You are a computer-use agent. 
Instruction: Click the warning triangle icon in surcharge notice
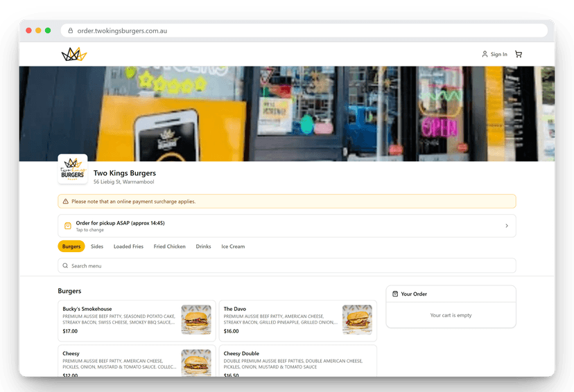pyautogui.click(x=66, y=202)
